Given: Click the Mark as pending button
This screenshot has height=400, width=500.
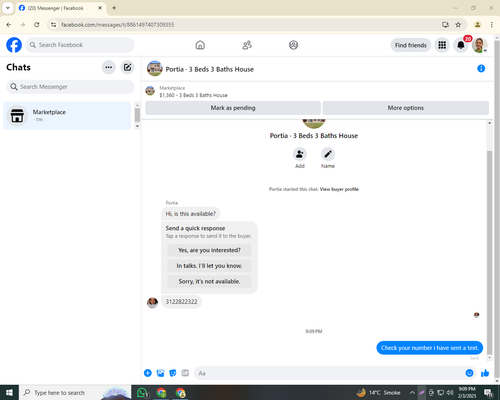Looking at the screenshot, I should click(233, 108).
